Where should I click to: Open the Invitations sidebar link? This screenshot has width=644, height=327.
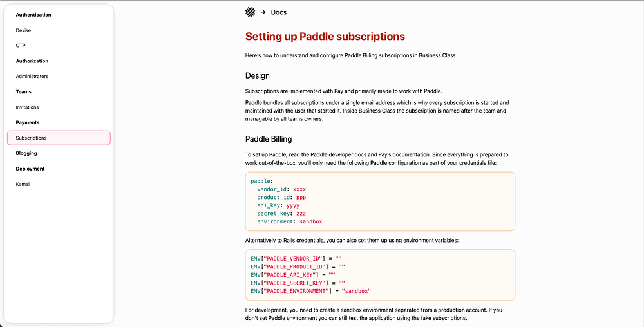click(28, 107)
